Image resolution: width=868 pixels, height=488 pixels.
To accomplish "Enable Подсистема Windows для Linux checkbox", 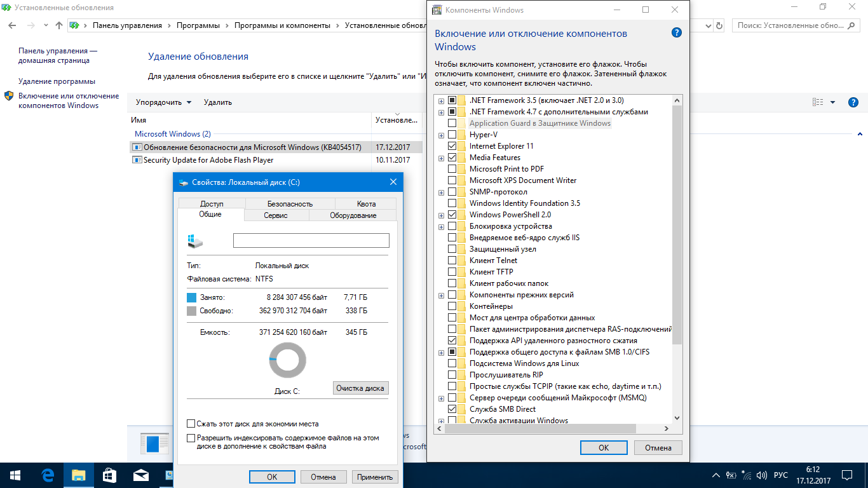I will 452,363.
